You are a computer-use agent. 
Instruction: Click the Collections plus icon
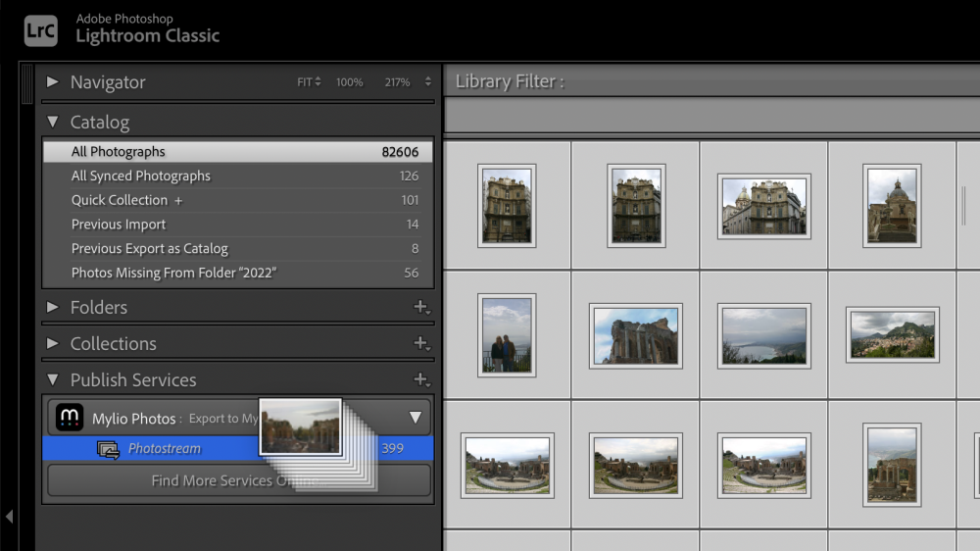pyautogui.click(x=420, y=343)
